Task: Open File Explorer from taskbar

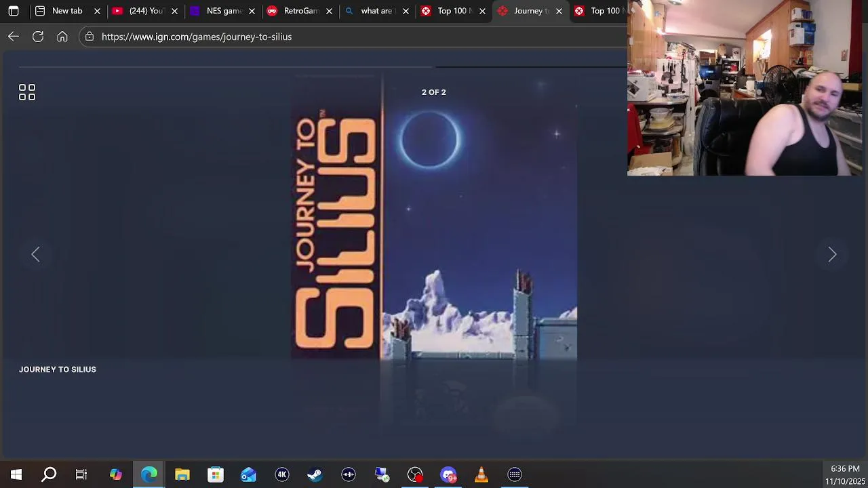Action: pos(182,474)
